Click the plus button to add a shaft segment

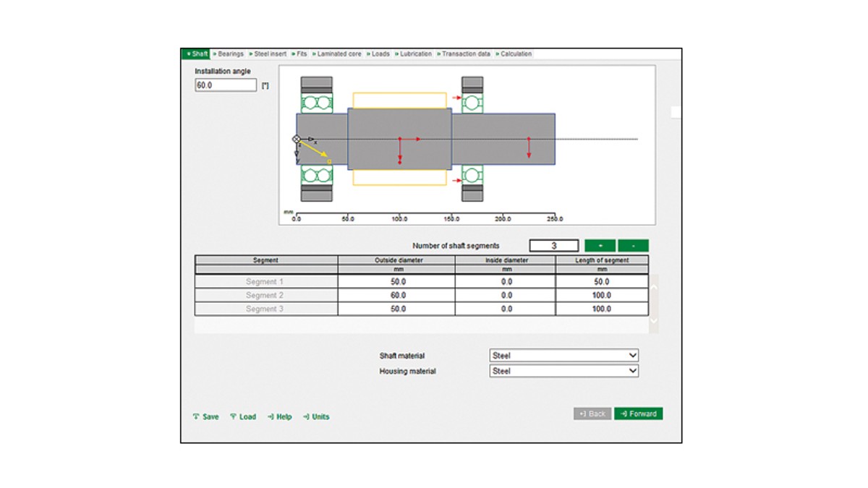(600, 246)
